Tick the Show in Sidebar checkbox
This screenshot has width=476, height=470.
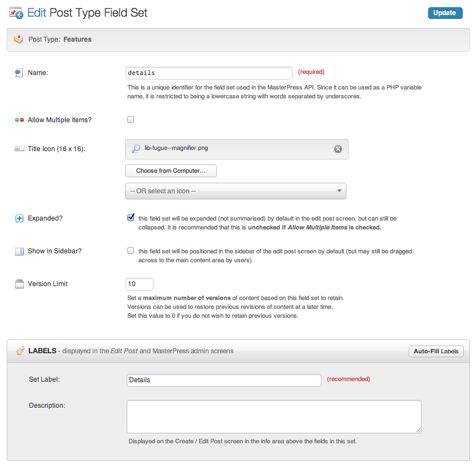click(x=131, y=251)
